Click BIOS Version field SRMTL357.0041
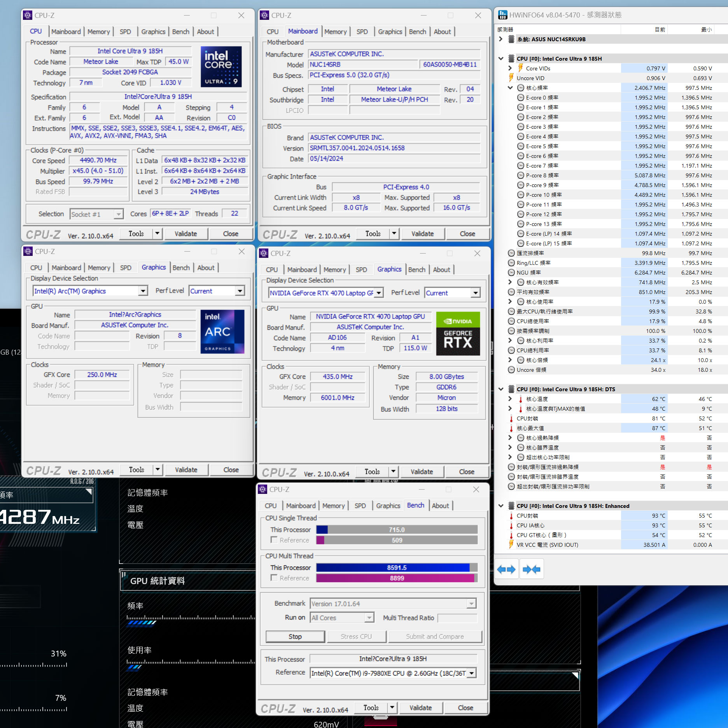Image resolution: width=728 pixels, height=728 pixels. (394, 148)
